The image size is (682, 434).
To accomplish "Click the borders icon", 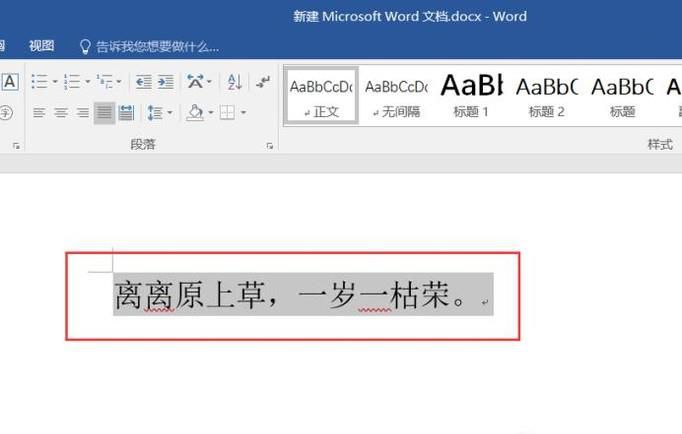I will pos(227,113).
